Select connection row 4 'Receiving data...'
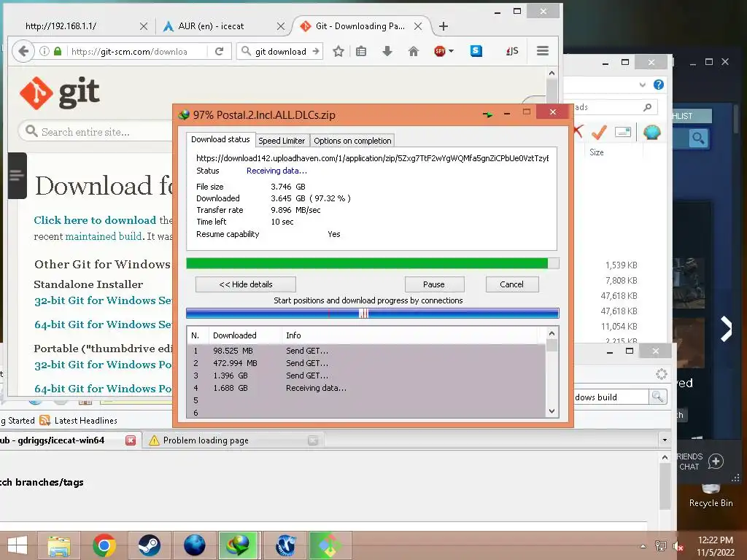 point(367,388)
